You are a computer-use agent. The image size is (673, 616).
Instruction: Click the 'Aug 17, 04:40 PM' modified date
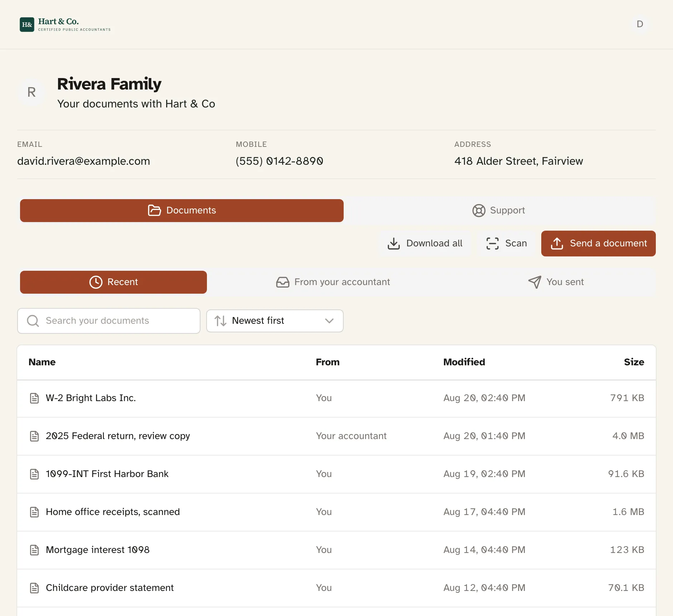484,512
